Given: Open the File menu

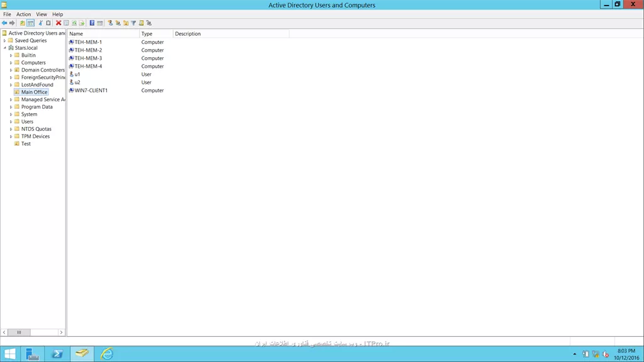Looking at the screenshot, I should pyautogui.click(x=7, y=14).
